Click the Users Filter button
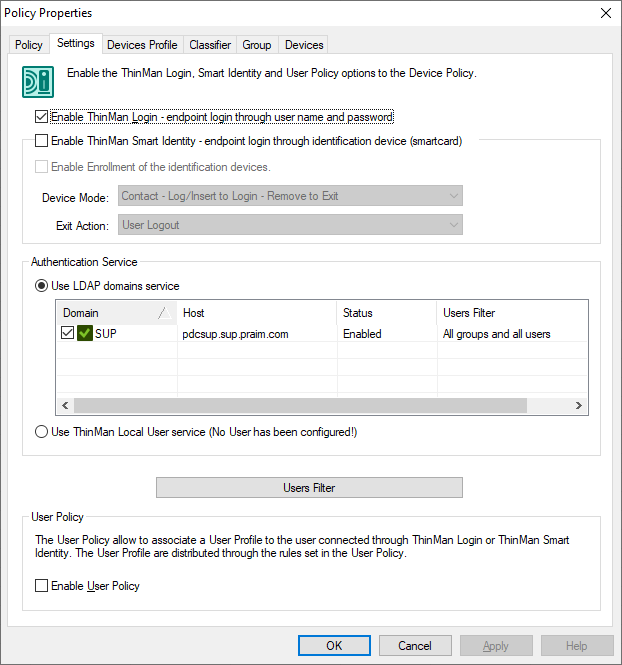 [309, 488]
